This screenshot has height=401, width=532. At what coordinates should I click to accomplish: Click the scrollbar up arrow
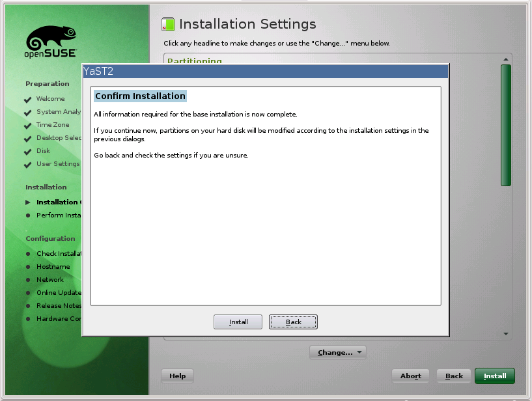coord(505,59)
